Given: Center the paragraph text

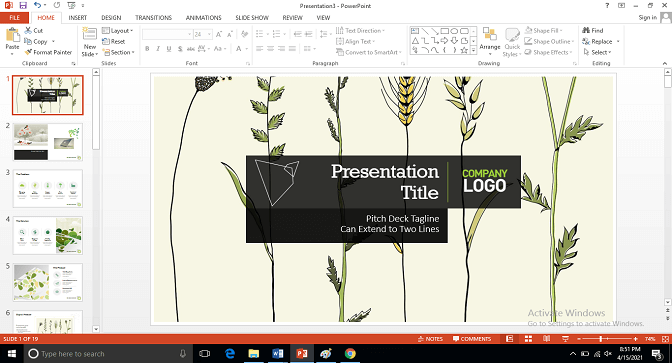Looking at the screenshot, I should pos(270,48).
